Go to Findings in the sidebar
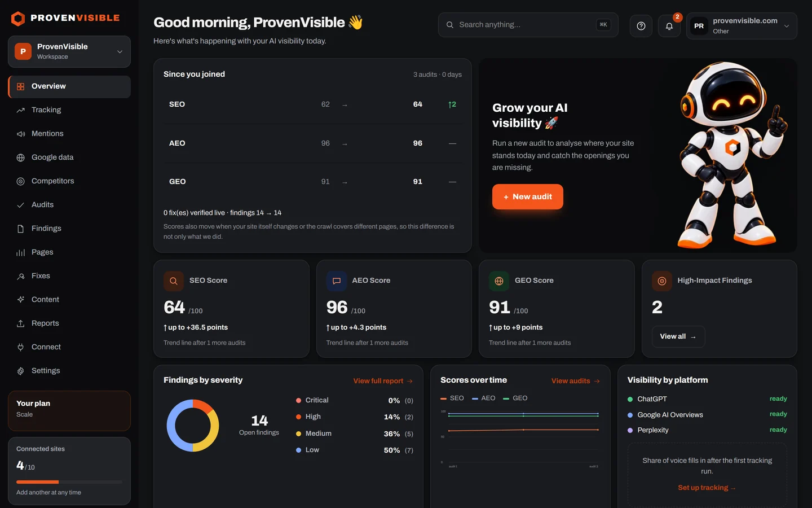812x508 pixels. (69, 229)
